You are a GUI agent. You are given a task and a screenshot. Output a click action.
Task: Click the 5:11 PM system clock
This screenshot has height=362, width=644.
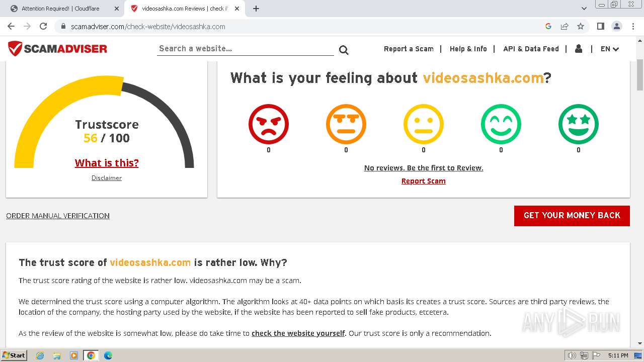[618, 355]
